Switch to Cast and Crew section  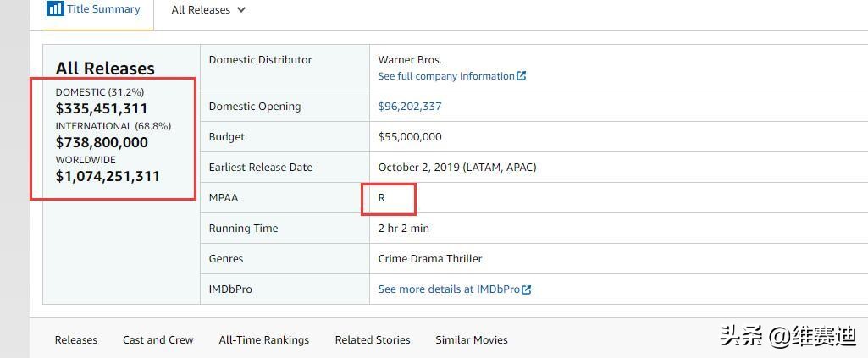158,339
